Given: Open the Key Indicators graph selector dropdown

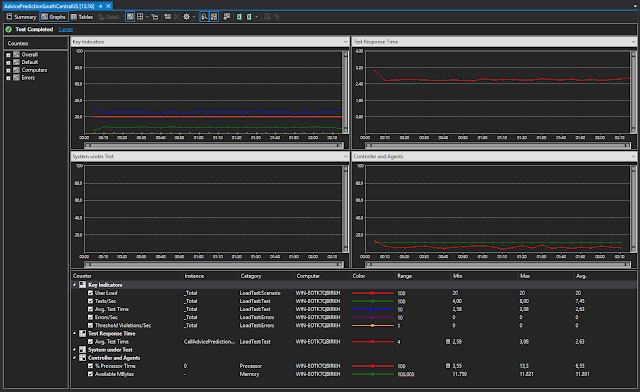Looking at the screenshot, I should (x=346, y=42).
